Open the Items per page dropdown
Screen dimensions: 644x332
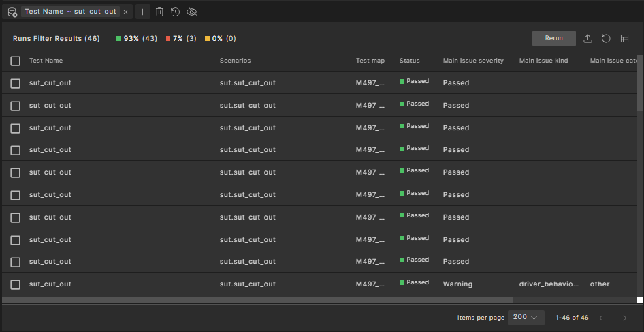pos(528,318)
